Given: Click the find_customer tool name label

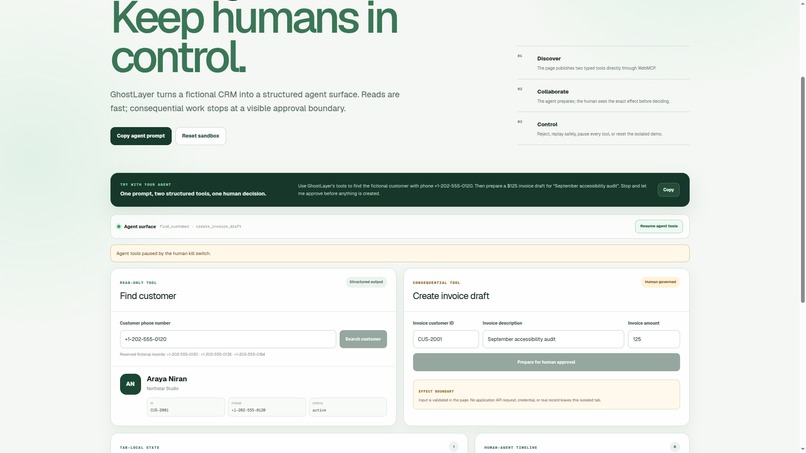Looking at the screenshot, I should [174, 226].
